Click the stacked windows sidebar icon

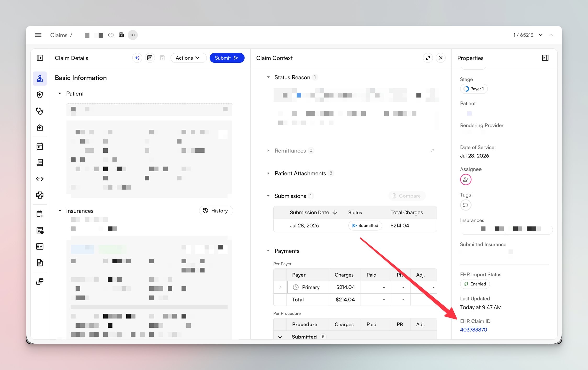tap(40, 282)
